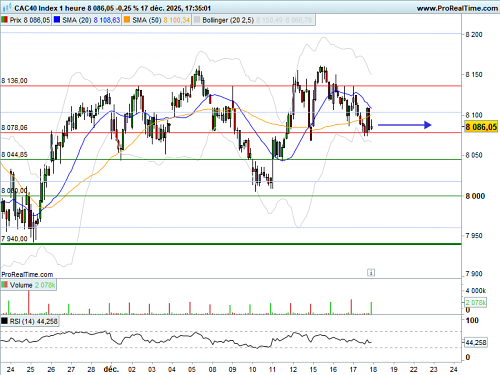Click the 09 date label on the time axis
Image resolution: width=500 pixels, height=375 pixels.
tap(232, 369)
